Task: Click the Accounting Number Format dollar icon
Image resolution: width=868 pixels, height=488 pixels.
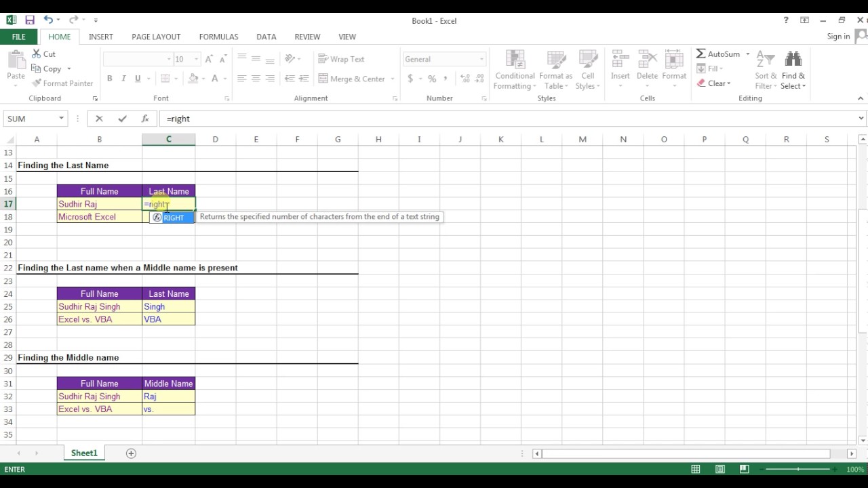Action: pyautogui.click(x=410, y=79)
